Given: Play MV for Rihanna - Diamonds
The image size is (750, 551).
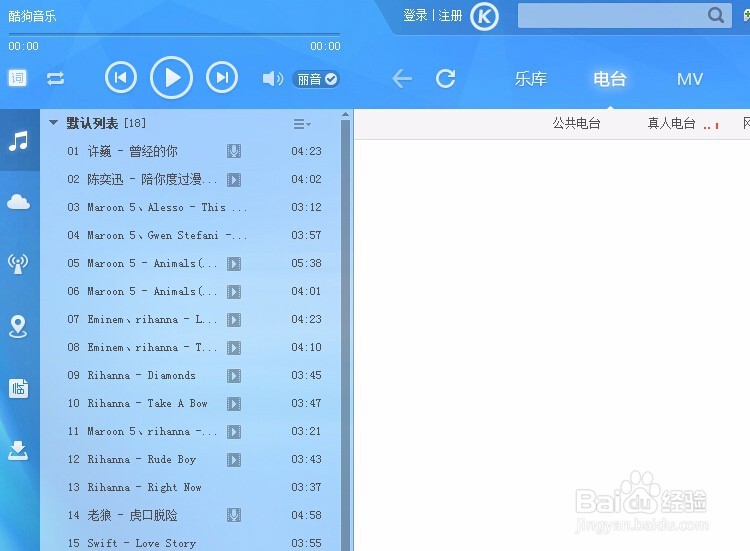Looking at the screenshot, I should 234,375.
